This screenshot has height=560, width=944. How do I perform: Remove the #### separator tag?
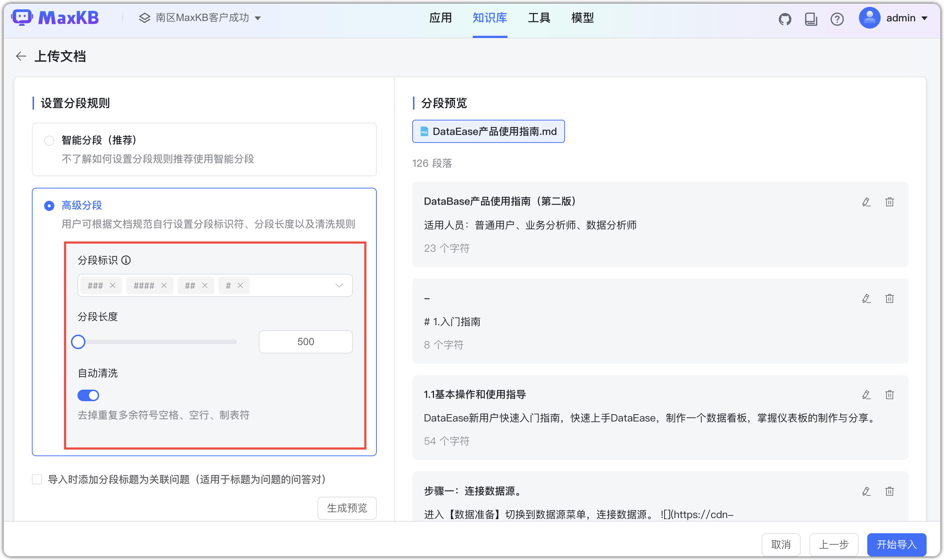point(164,285)
